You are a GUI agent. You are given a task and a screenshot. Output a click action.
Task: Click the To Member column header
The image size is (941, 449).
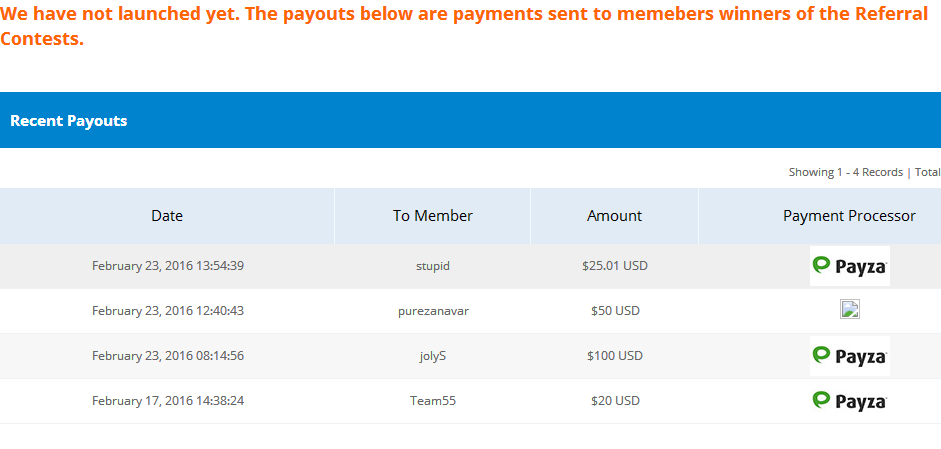click(x=433, y=216)
